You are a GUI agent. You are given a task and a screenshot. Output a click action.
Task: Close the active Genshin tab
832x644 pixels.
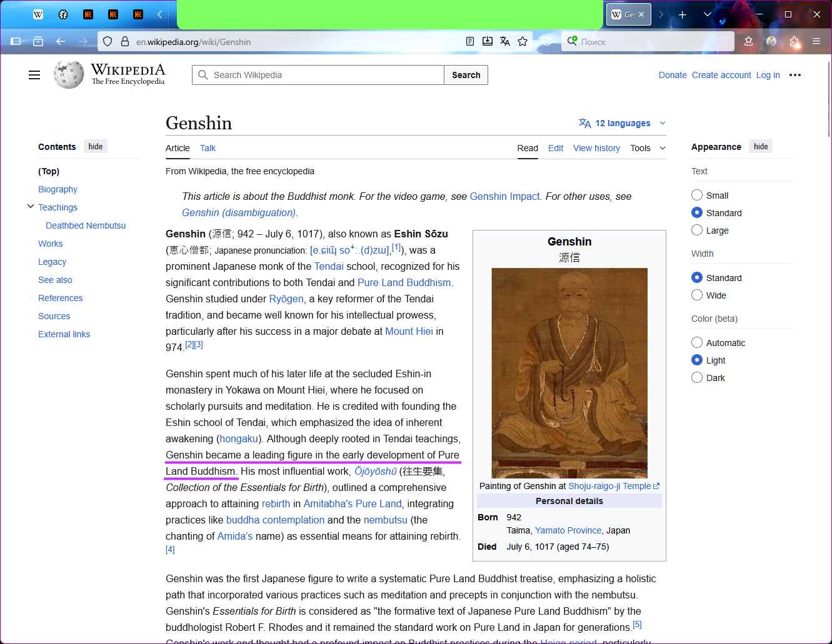coord(641,14)
